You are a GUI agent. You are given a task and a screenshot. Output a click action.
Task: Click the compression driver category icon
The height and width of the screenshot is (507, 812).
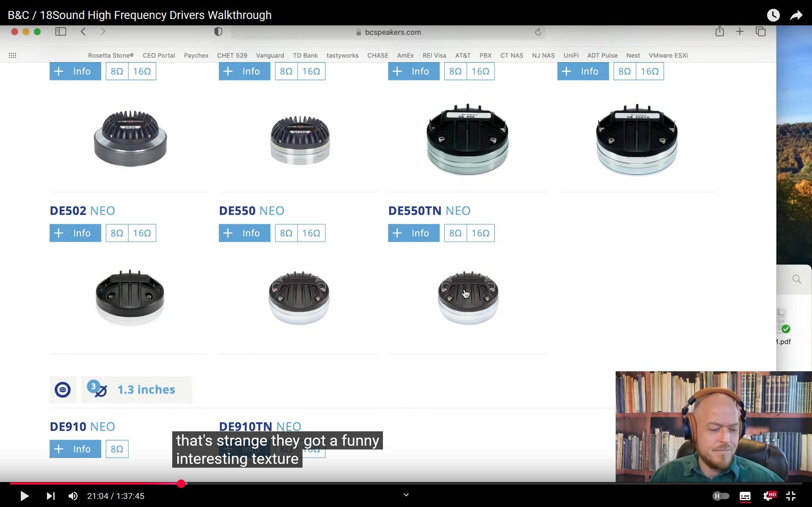click(x=63, y=389)
